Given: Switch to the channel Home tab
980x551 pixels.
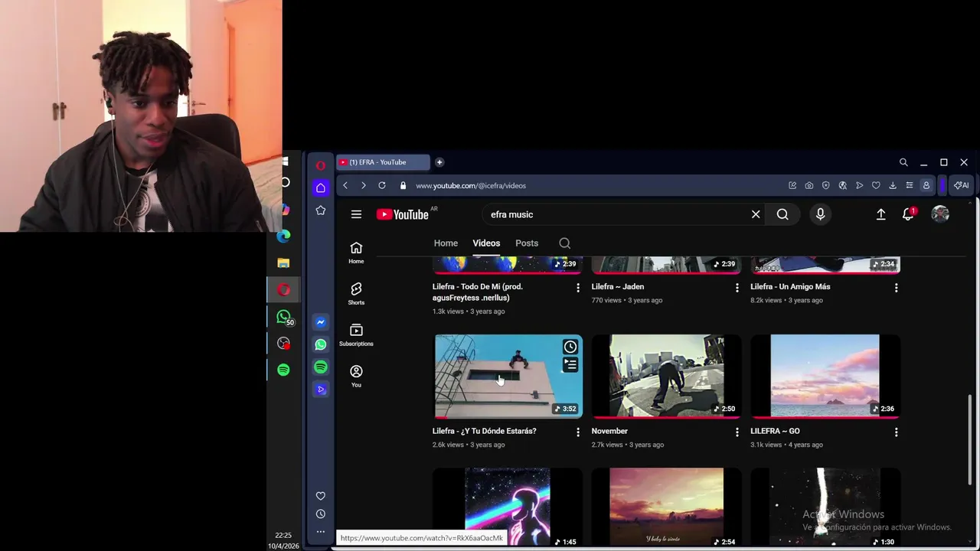Looking at the screenshot, I should tap(446, 243).
